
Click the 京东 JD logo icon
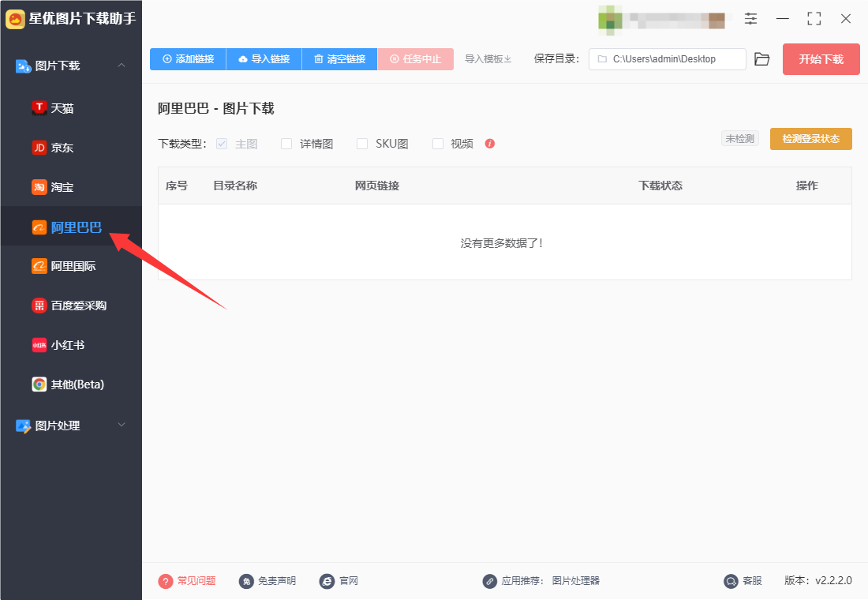[39, 148]
